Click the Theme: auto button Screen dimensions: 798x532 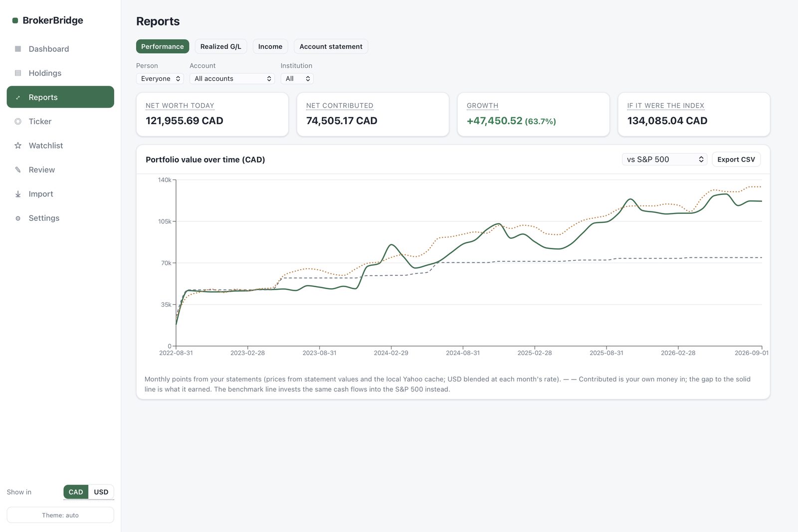60,515
